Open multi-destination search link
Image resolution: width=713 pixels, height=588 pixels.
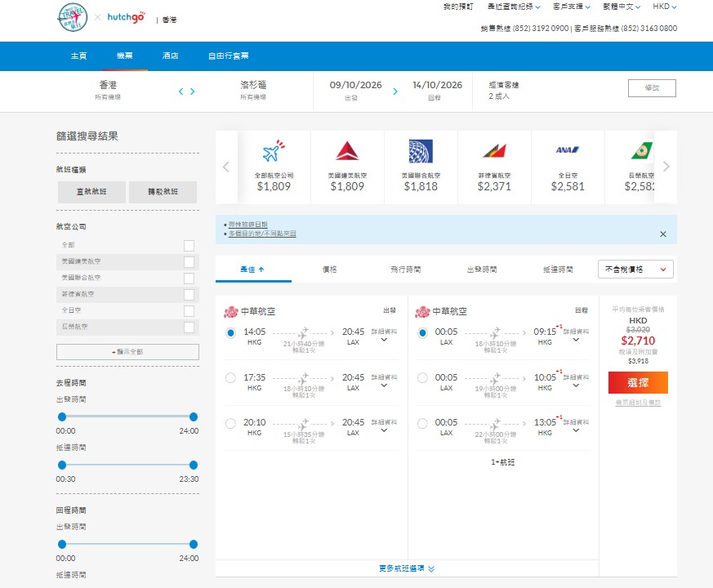[x=262, y=234]
